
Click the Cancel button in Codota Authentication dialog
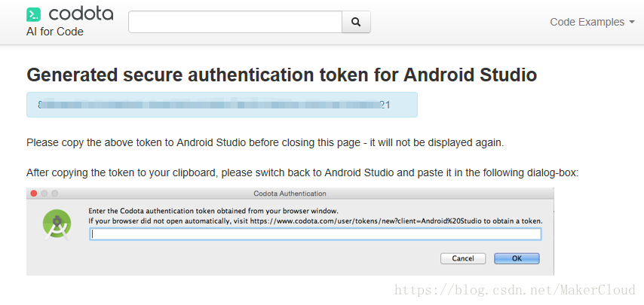coord(463,258)
